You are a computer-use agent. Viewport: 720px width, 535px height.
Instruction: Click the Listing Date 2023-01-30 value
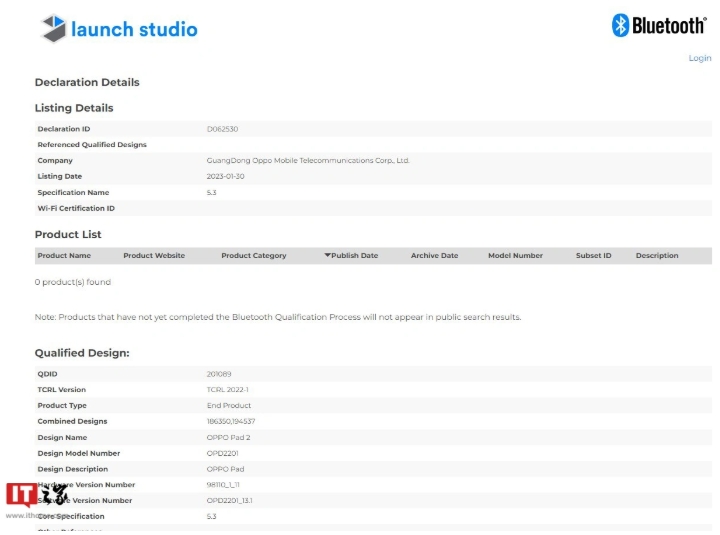point(225,177)
